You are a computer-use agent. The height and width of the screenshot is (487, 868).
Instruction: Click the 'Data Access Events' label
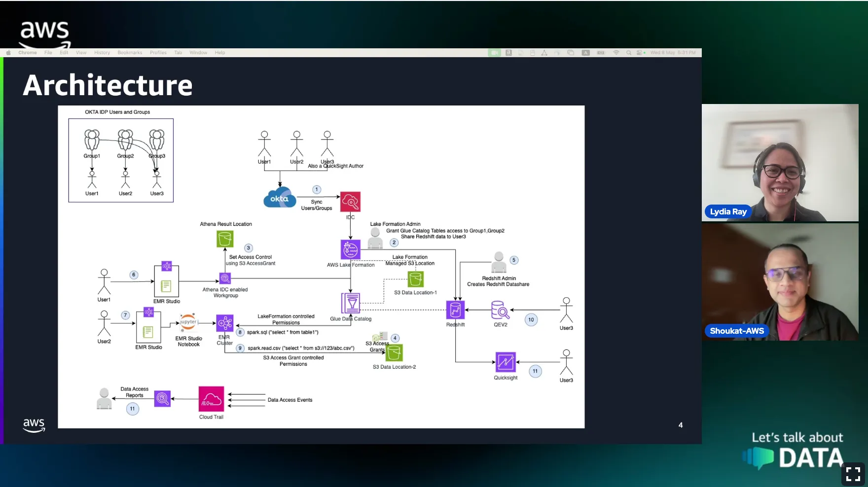(290, 400)
